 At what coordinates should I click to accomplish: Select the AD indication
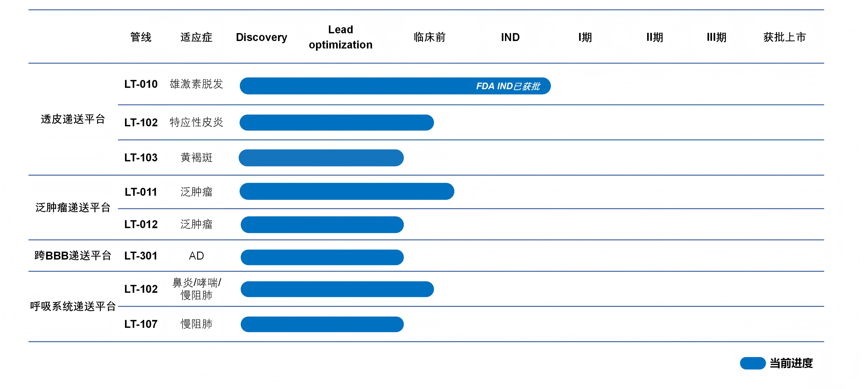[196, 256]
